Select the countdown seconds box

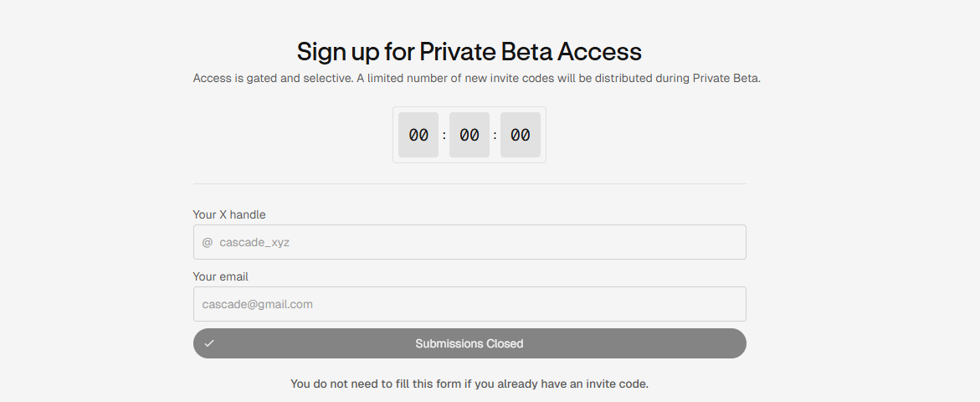coord(521,135)
